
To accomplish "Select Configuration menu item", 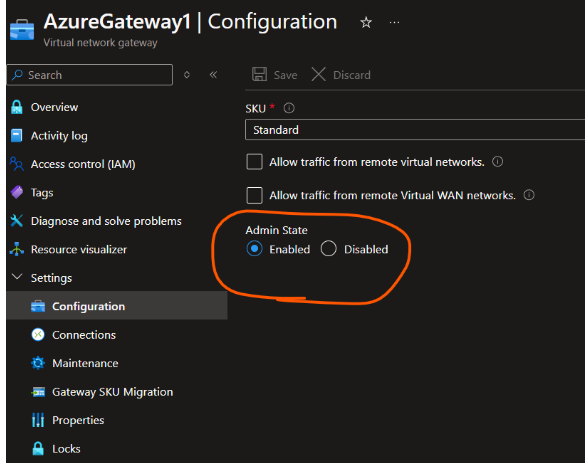I will tap(117, 306).
